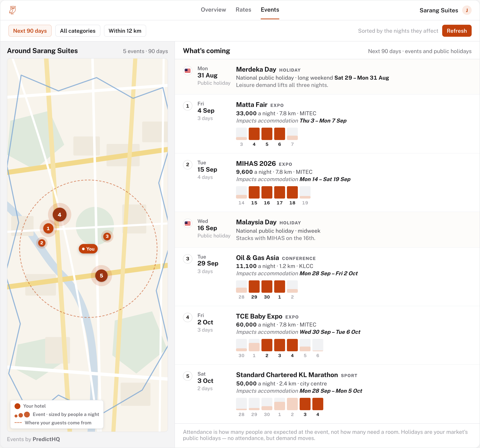Click the '33,000' attendance figure
The height and width of the screenshot is (448, 480).
(x=246, y=113)
